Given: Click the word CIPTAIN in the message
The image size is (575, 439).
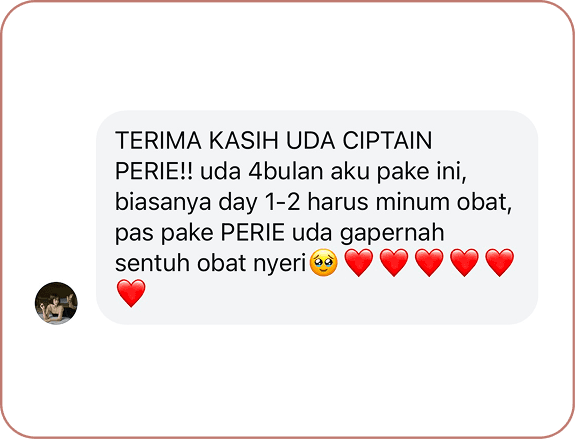Looking at the screenshot, I should tap(387, 140).
